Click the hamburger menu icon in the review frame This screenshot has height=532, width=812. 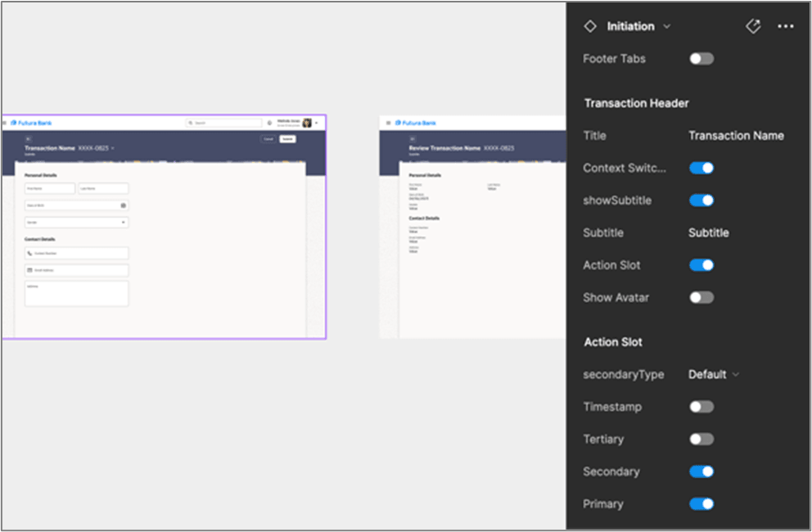click(386, 123)
